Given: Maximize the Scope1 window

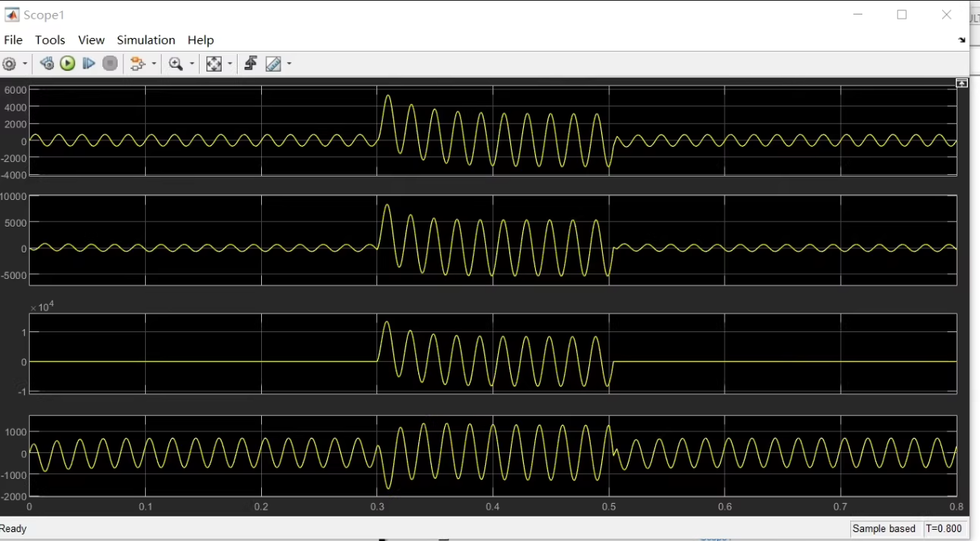Looking at the screenshot, I should [902, 15].
